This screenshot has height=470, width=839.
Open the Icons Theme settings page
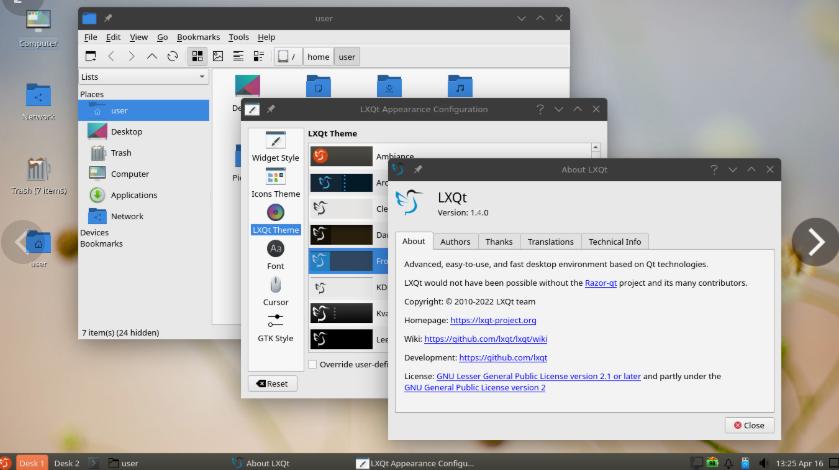pos(276,183)
